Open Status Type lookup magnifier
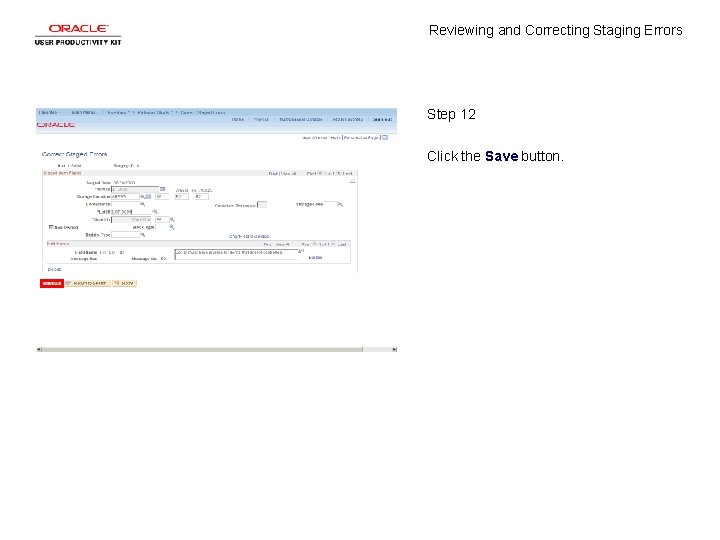720x540 pixels. click(x=142, y=235)
